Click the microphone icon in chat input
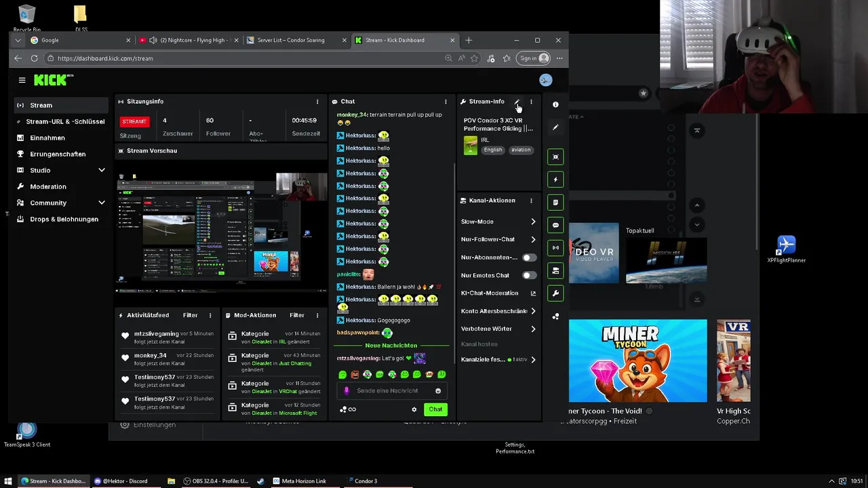Image resolution: width=868 pixels, height=488 pixels. tap(347, 391)
